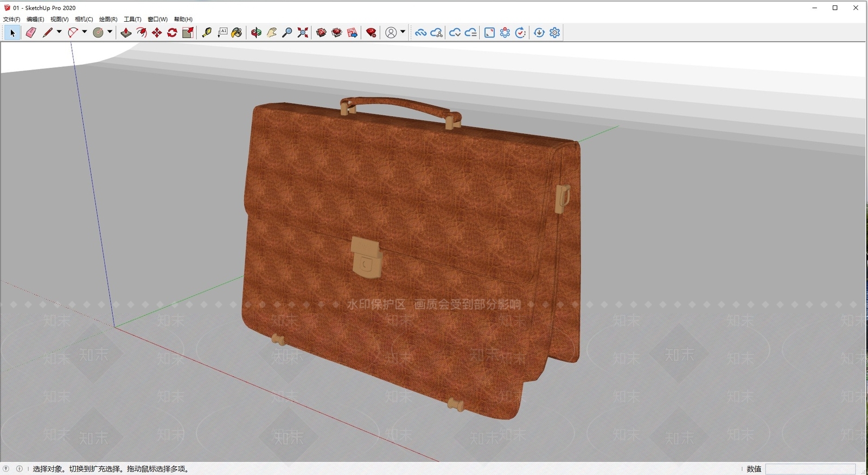Choose the Select arrow tool
The image size is (868, 475).
12,33
